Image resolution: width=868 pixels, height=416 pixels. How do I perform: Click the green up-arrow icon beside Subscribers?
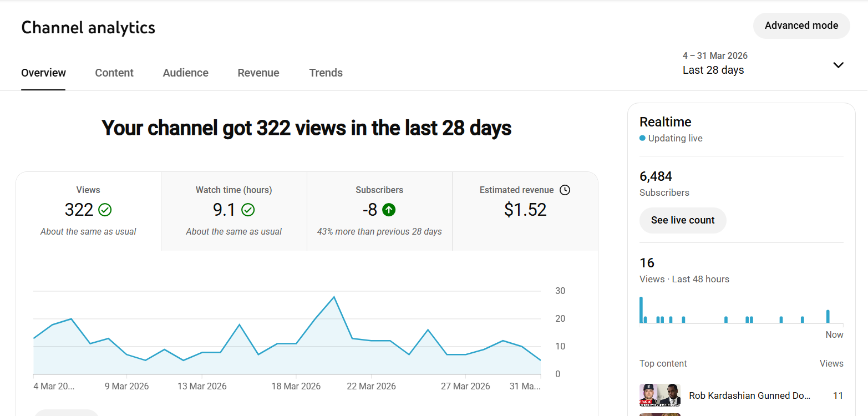pyautogui.click(x=389, y=210)
